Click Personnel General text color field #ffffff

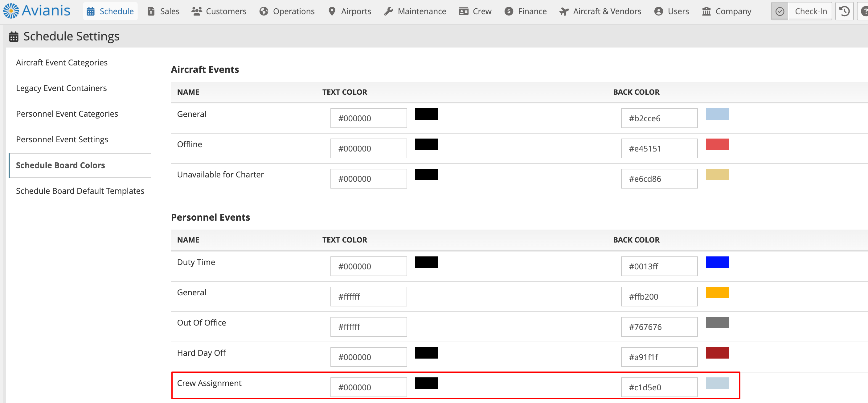click(x=368, y=297)
